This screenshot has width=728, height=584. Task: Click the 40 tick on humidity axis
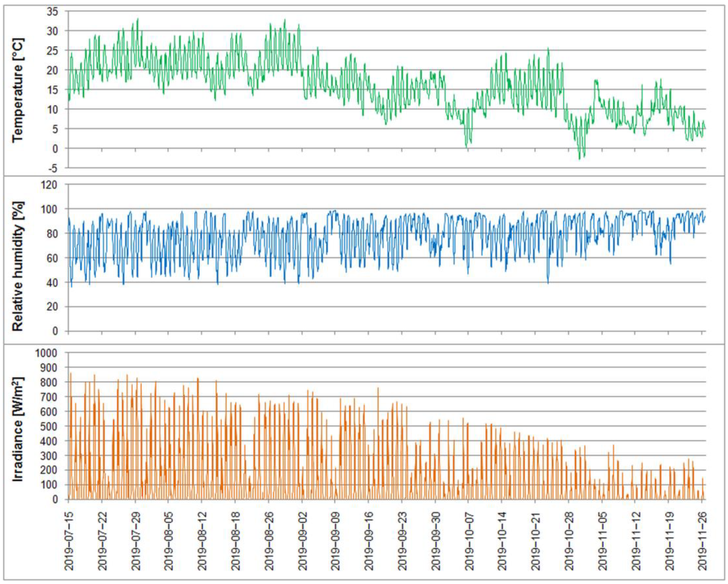[x=52, y=282]
